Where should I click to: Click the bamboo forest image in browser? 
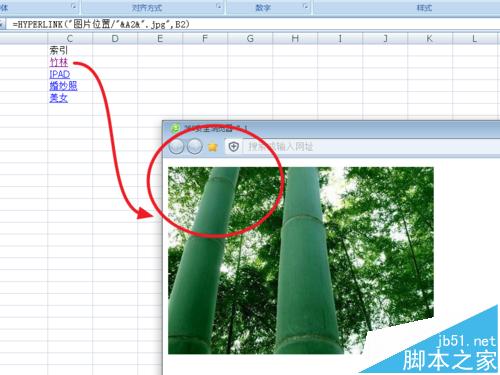click(301, 260)
